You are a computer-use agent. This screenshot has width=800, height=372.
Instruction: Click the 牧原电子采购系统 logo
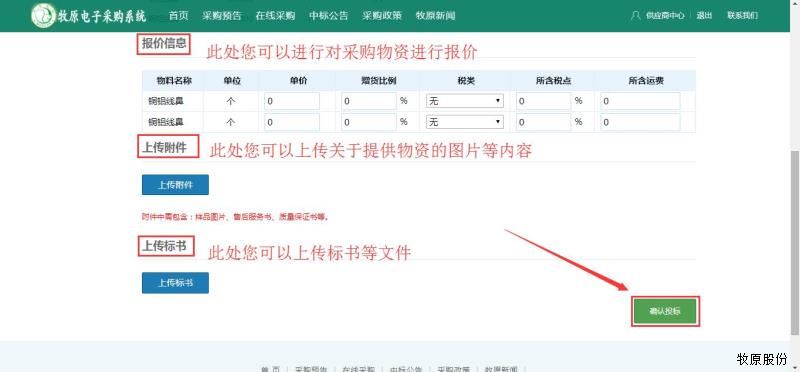[89, 16]
